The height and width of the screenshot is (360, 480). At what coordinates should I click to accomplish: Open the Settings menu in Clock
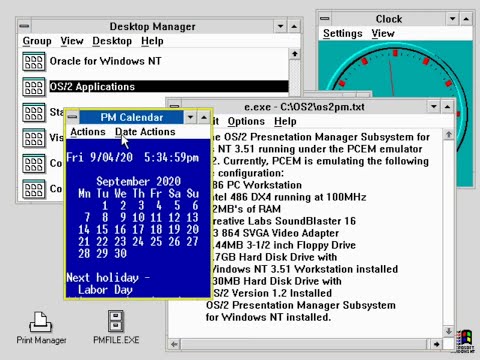343,33
